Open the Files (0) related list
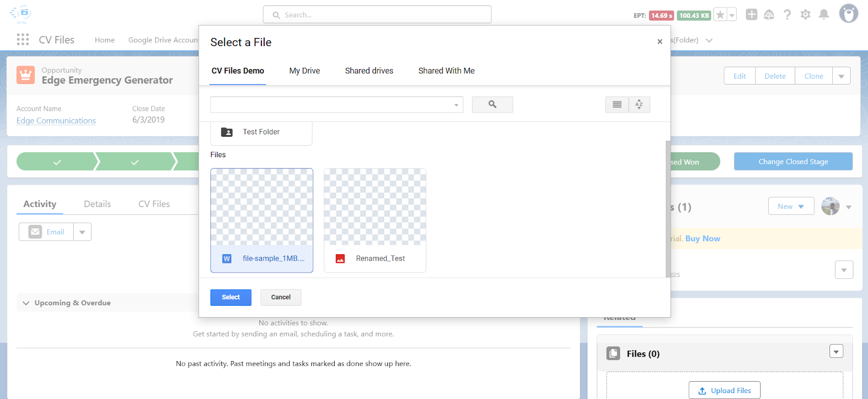The width and height of the screenshot is (868, 399). tap(643, 354)
